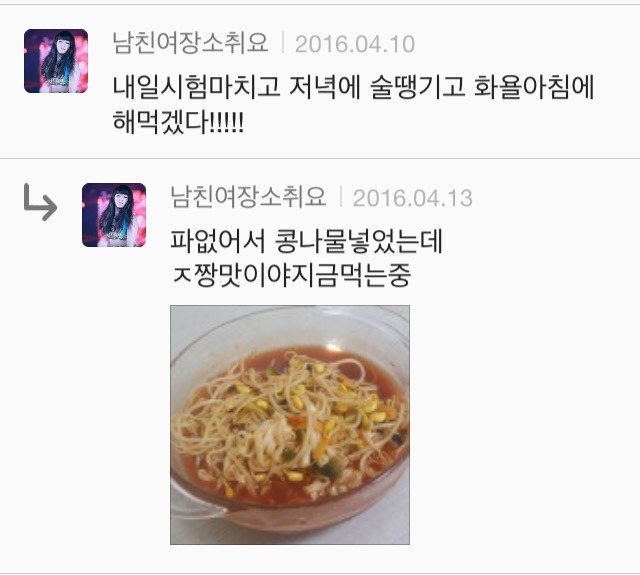Click the reply line ㅈ짱맛이야지금먹는중
Viewport: 640px width, 575px height.
291,276
